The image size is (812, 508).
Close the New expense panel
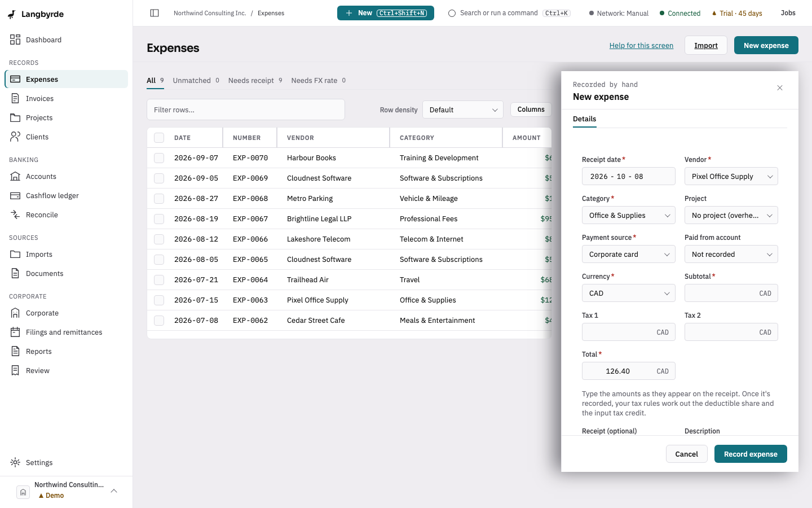(x=780, y=87)
